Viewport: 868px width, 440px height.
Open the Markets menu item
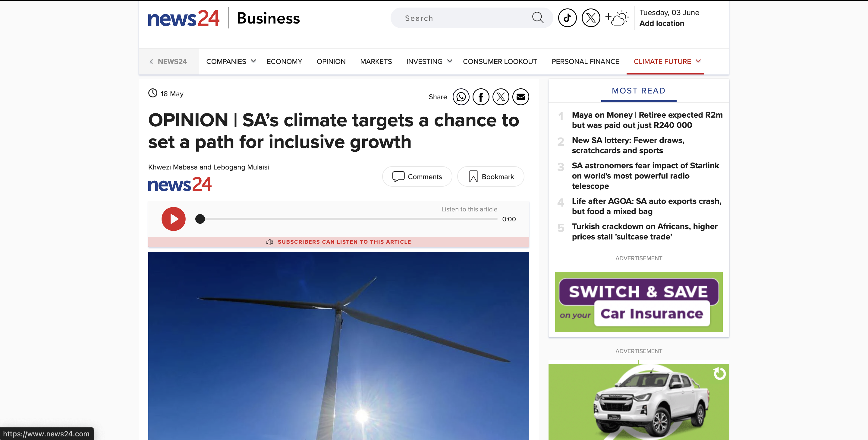(376, 62)
